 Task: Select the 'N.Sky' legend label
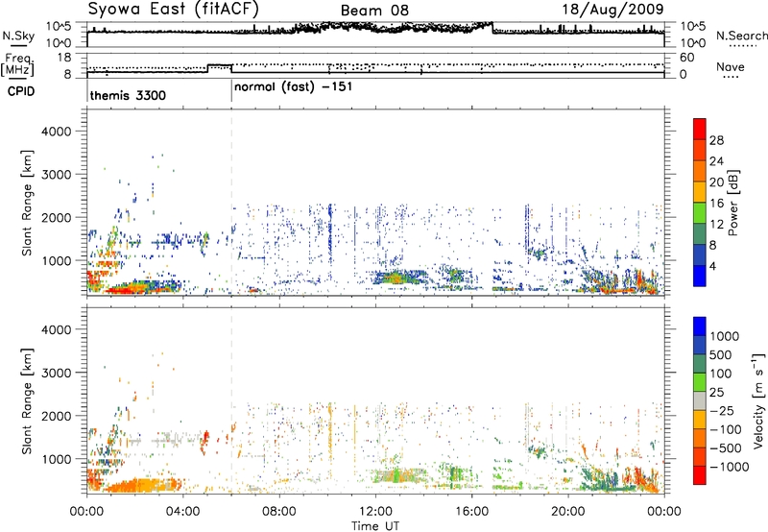(18, 36)
